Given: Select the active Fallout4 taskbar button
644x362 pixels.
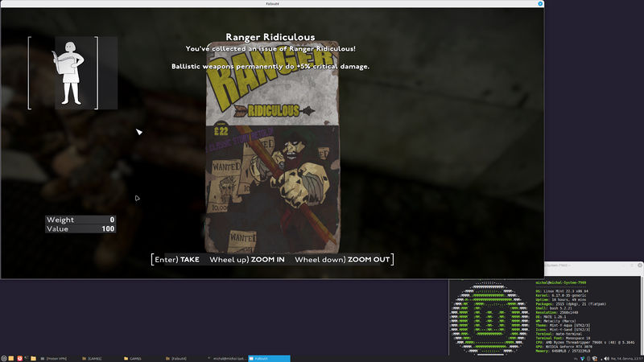Looking at the screenshot, I should (269, 358).
